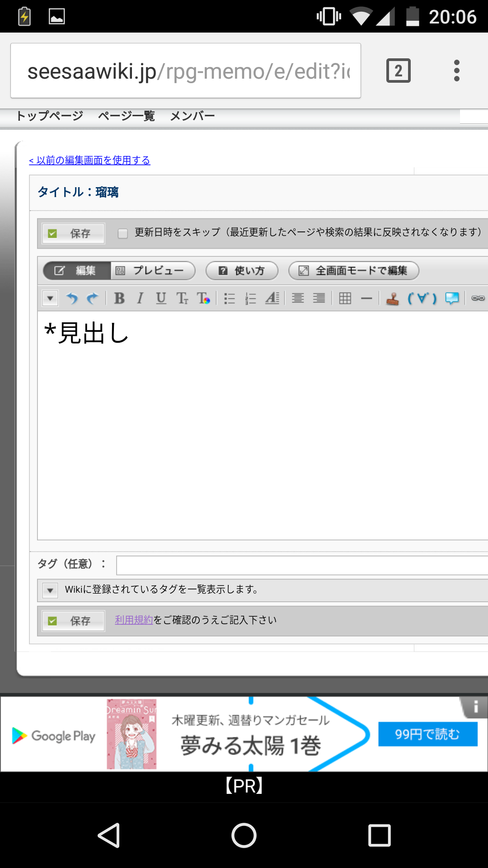Expand the editor toolbar dropdown arrow
Viewport: 488px width, 868px height.
click(50, 298)
